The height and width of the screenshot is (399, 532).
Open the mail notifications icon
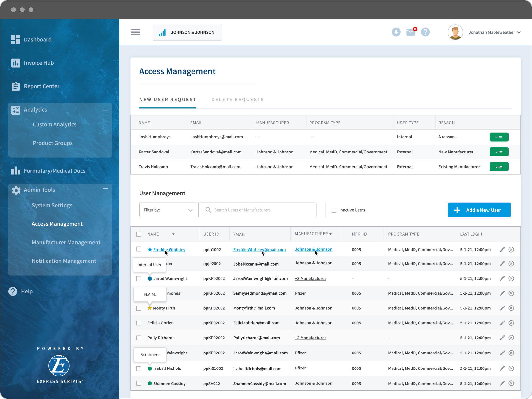(x=411, y=32)
